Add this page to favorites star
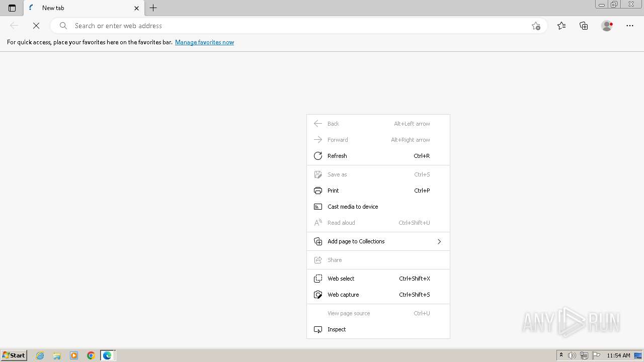644x362 pixels. (x=536, y=26)
